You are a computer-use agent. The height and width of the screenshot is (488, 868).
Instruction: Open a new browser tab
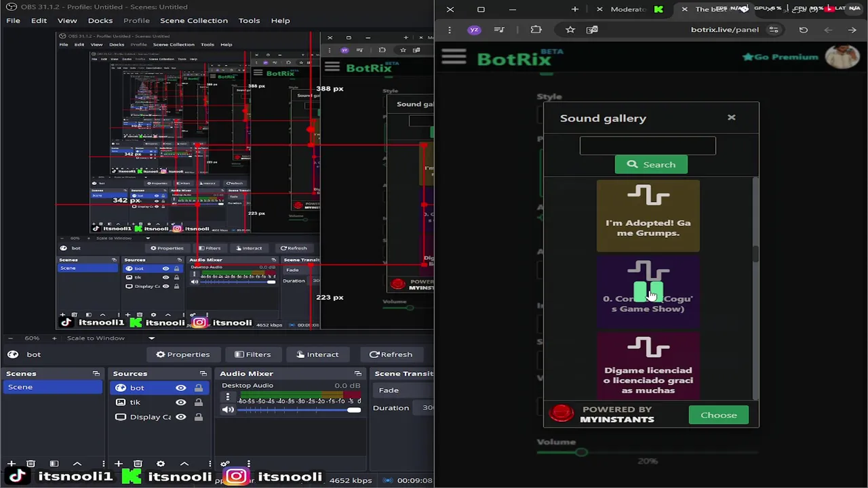pyautogui.click(x=575, y=9)
